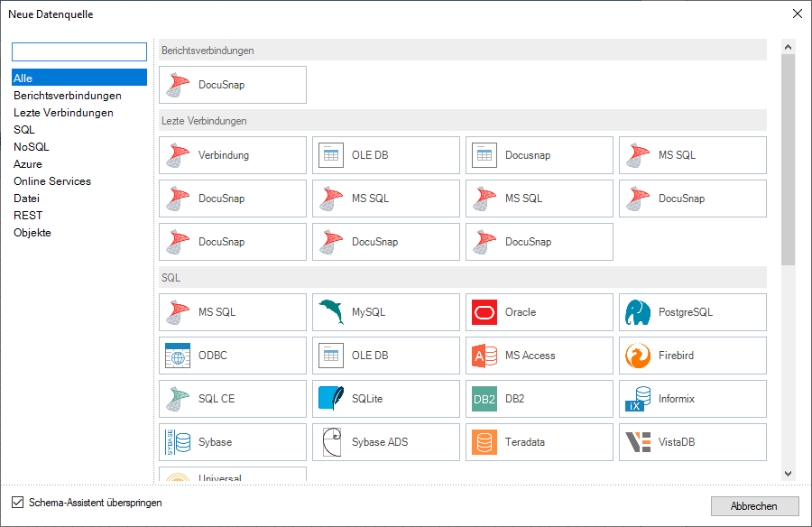Screen dimensions: 812x527
Task: Click the scrollbar down arrow
Action: pos(788,473)
